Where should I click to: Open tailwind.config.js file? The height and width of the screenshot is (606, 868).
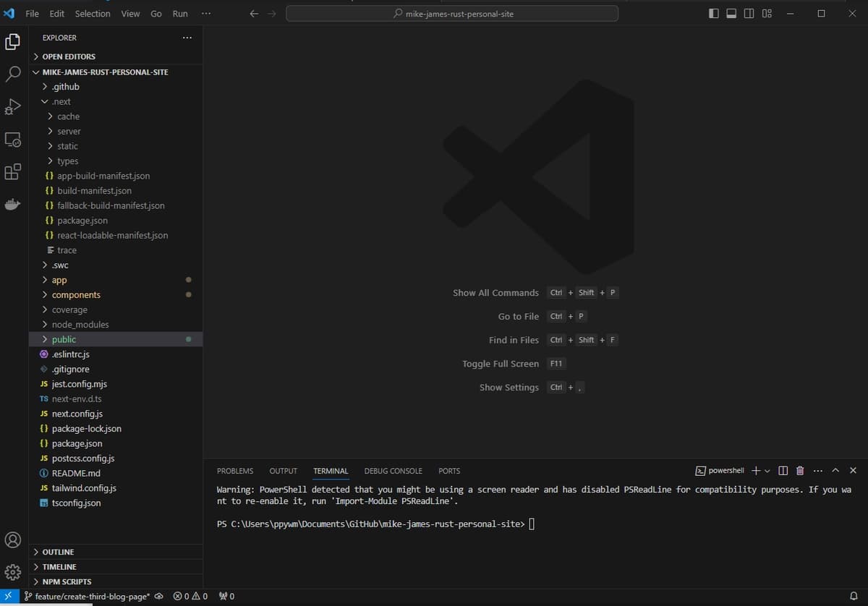click(116, 488)
